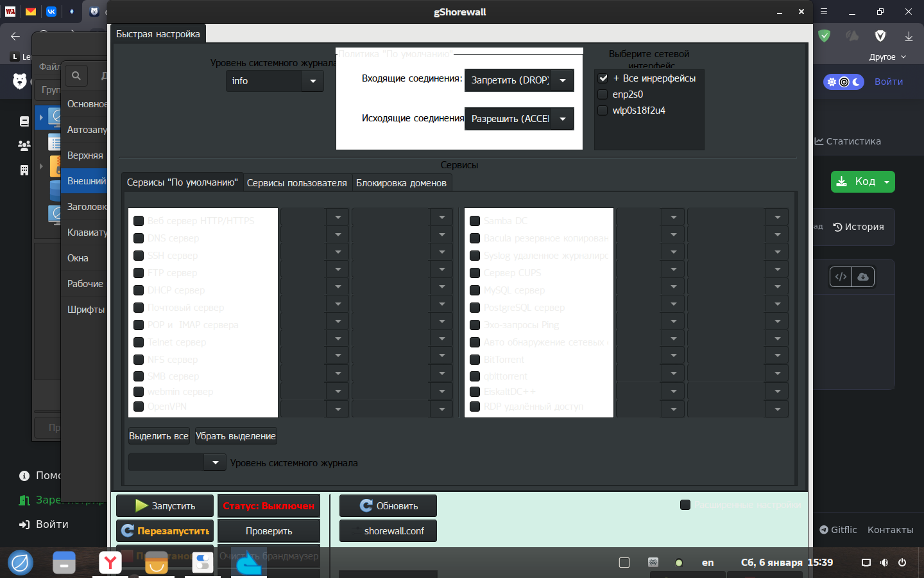Toggle the Gitflic theme switcher pill
The image size is (924, 578).
click(844, 82)
